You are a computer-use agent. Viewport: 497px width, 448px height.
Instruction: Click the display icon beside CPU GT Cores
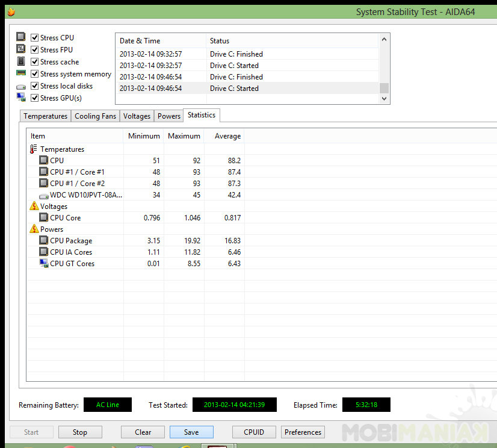click(x=44, y=263)
